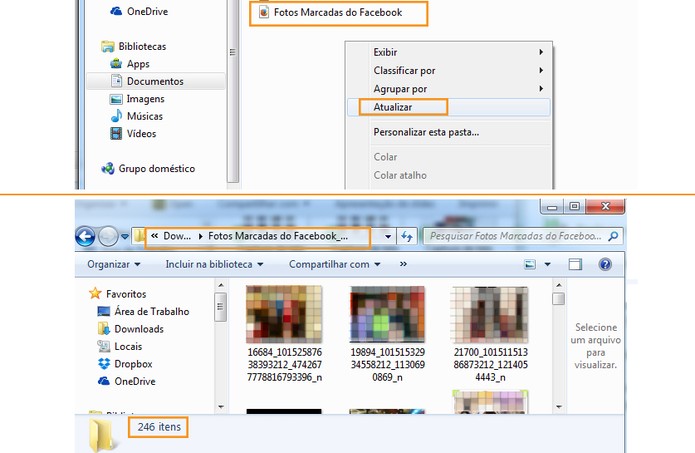Click the Colar menu entry

(x=449, y=157)
